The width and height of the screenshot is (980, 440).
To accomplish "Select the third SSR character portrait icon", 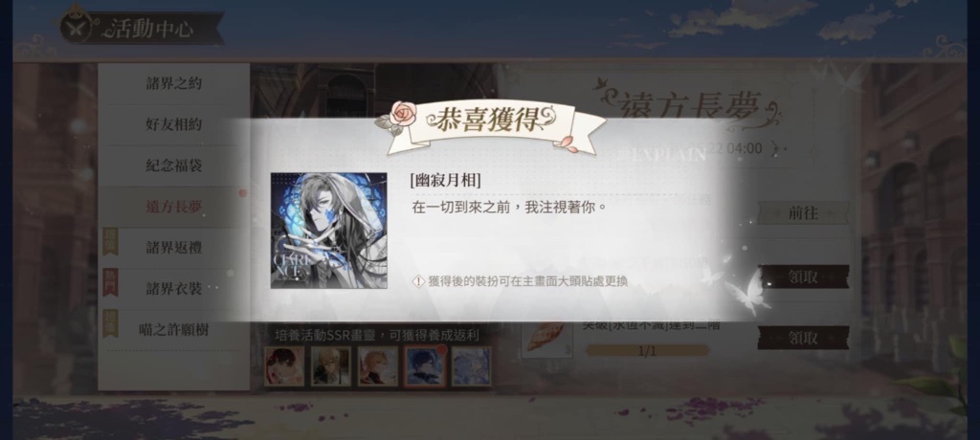I will 378,366.
